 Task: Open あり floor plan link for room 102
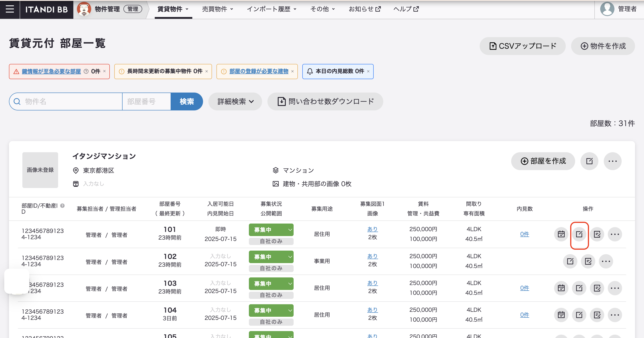(x=372, y=256)
